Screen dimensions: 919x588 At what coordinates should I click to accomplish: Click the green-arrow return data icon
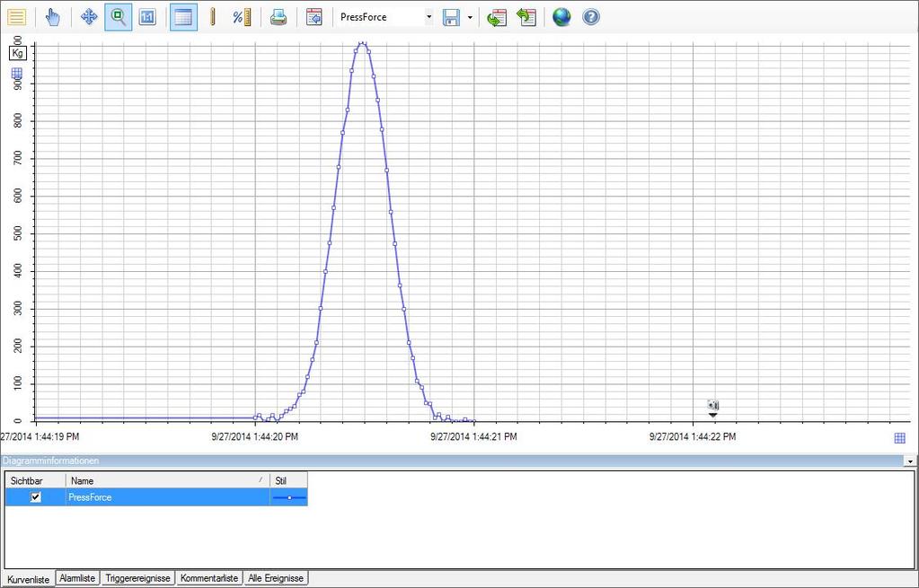[x=526, y=17]
